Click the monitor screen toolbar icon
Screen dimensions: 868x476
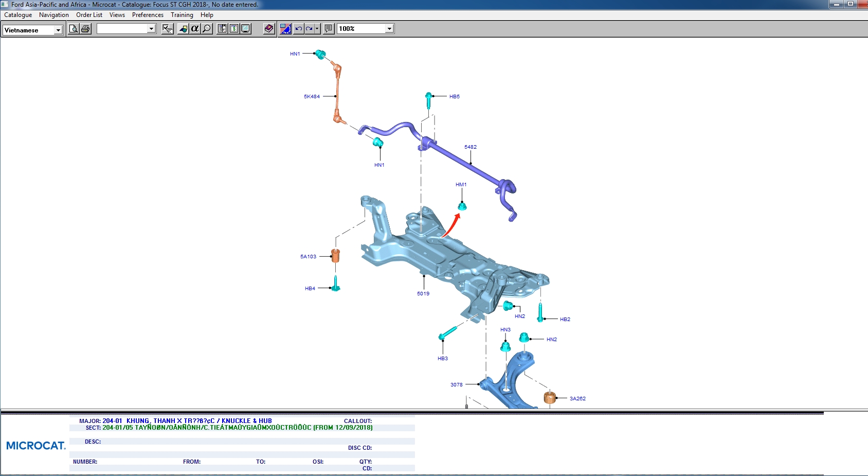point(246,29)
